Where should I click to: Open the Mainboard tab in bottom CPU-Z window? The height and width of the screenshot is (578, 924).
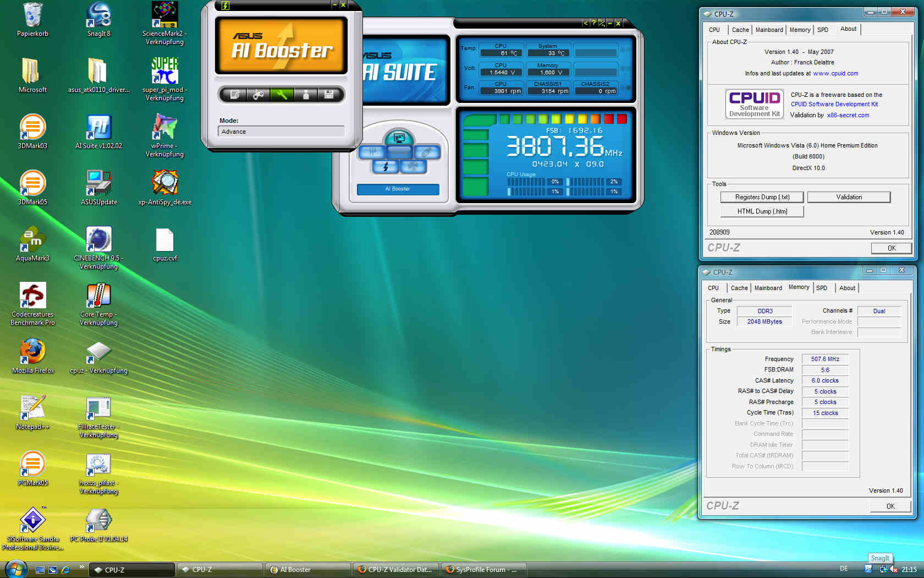pos(768,288)
